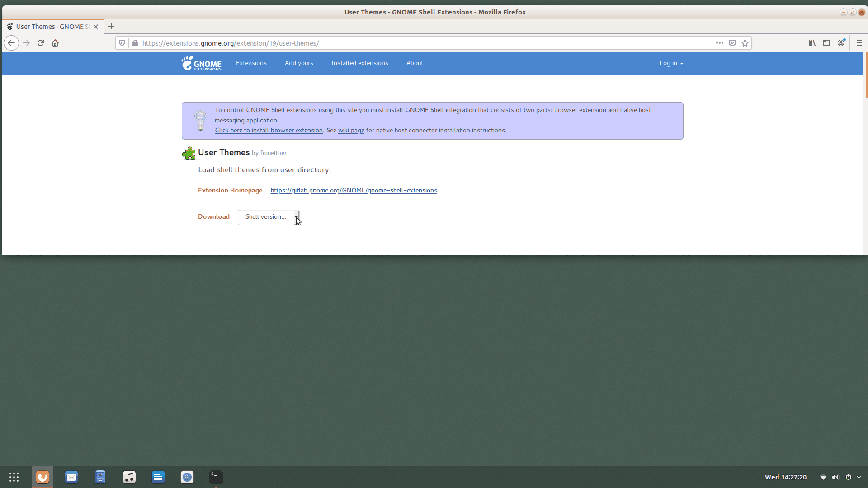This screenshot has height=488, width=868.
Task: Expand the system status chevron menu
Action: coord(859,477)
